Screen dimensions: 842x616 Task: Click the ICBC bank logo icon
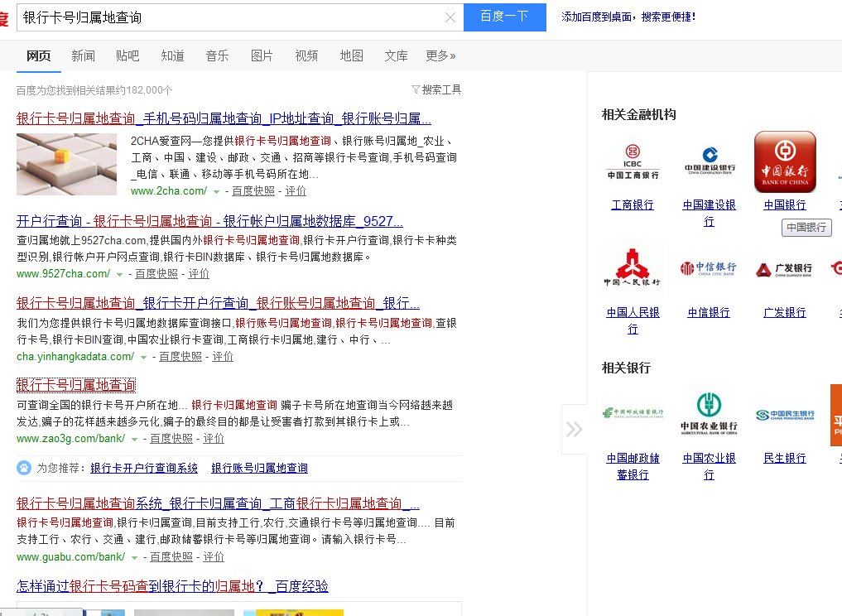point(633,161)
